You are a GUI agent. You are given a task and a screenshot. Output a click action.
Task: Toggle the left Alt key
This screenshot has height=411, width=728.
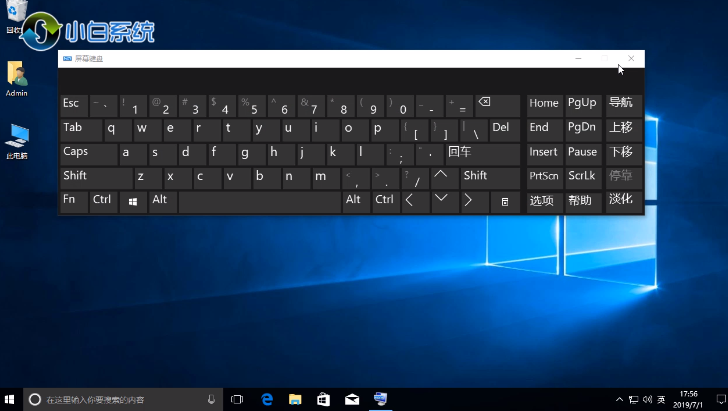pyautogui.click(x=162, y=202)
